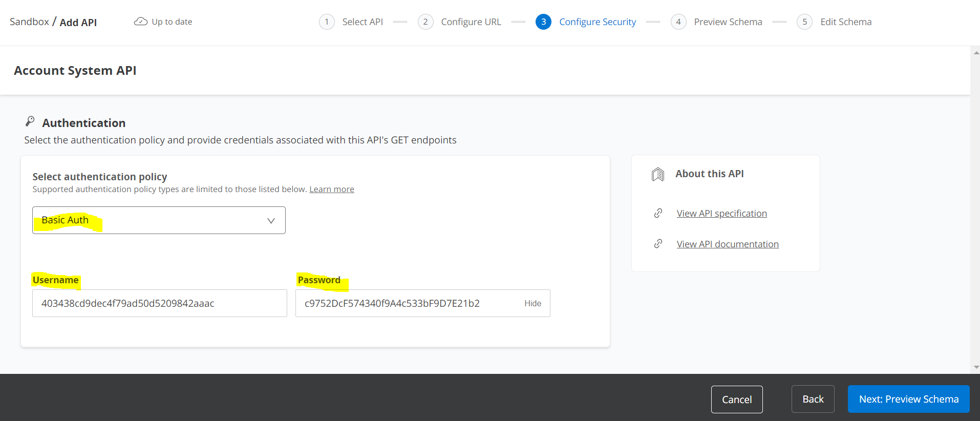Navigate to Sandbox breadcrumb
Image resolution: width=980 pixels, height=421 pixels.
[29, 22]
